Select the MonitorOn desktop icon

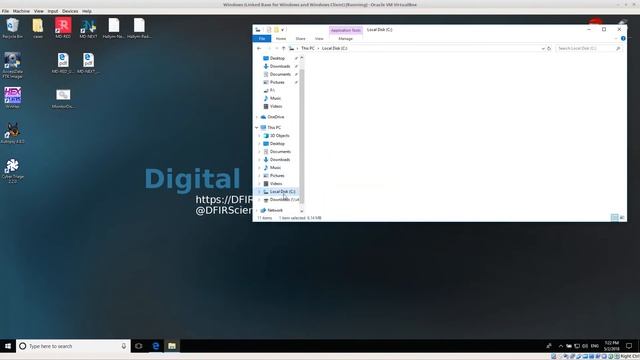(63, 98)
